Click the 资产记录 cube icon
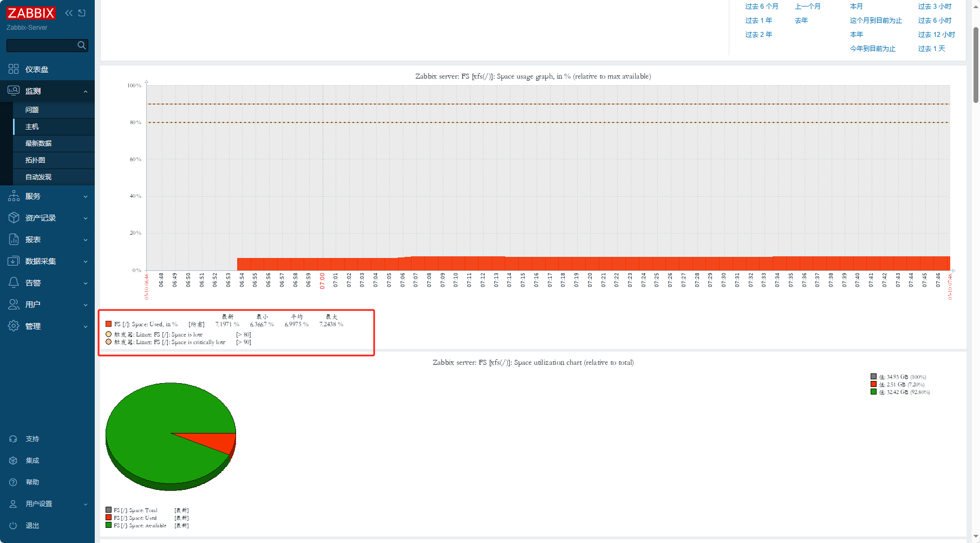Screen dimensions: 980x543 coord(14,218)
